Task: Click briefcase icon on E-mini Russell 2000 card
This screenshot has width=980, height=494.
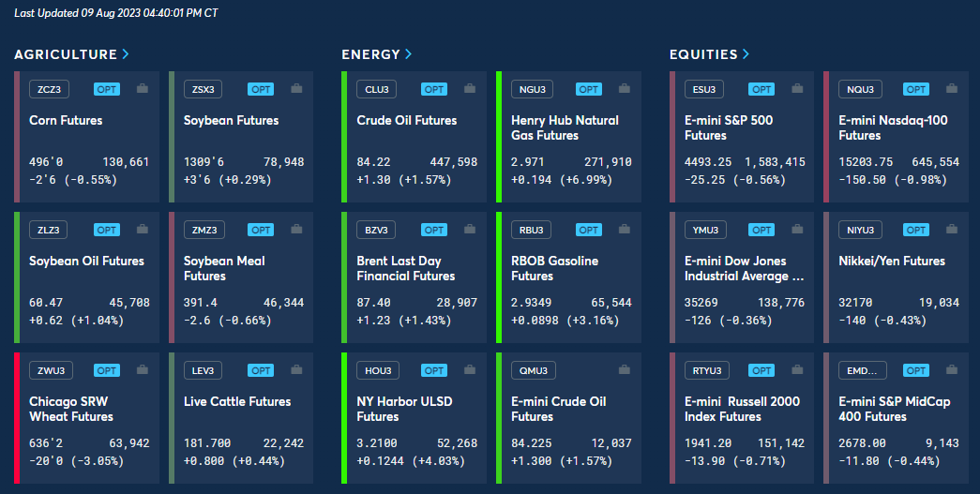Action: coord(797,369)
